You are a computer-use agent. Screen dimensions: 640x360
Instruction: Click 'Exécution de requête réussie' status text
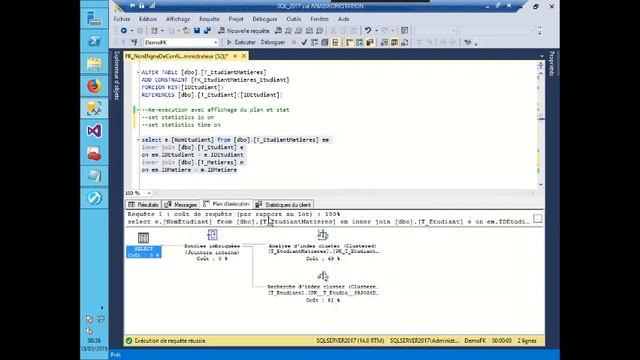point(170,341)
